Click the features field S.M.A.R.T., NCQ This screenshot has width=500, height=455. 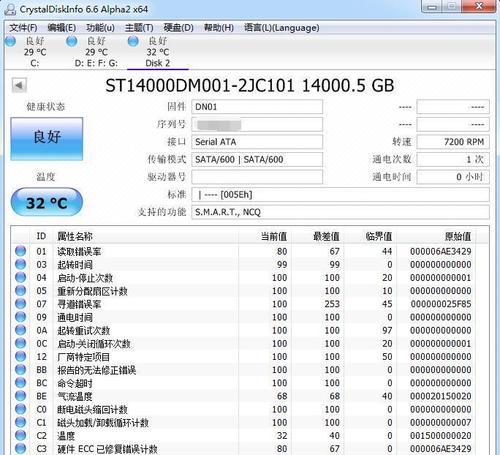tap(340, 212)
